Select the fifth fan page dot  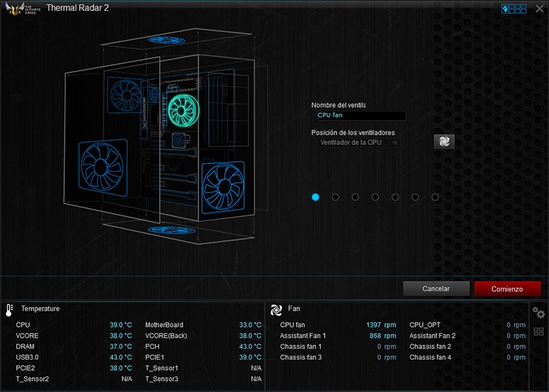point(395,197)
